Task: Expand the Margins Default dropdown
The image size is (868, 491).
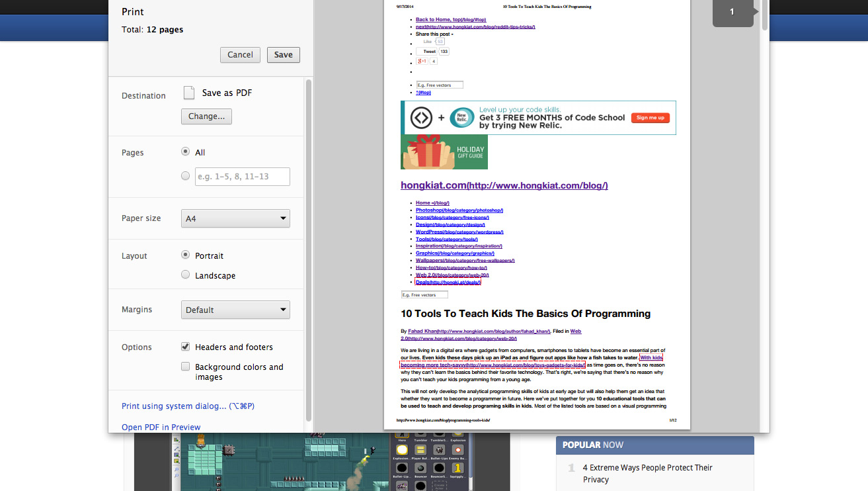Action: [x=235, y=310]
